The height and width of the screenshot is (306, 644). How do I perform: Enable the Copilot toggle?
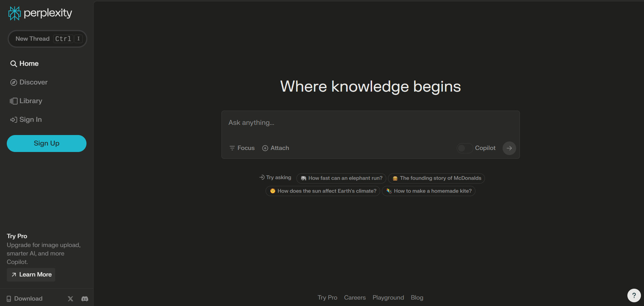click(465, 148)
